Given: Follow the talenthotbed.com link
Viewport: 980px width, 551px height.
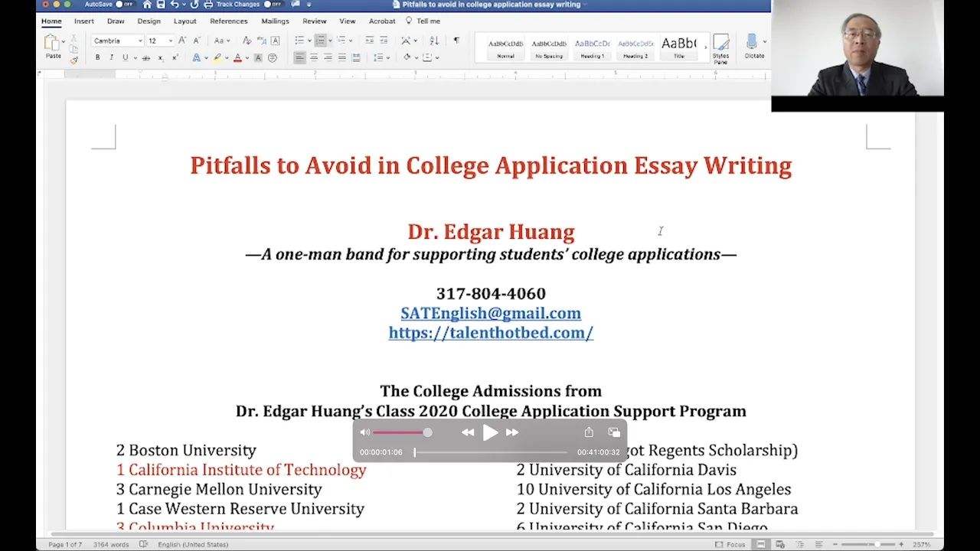Looking at the screenshot, I should (491, 332).
